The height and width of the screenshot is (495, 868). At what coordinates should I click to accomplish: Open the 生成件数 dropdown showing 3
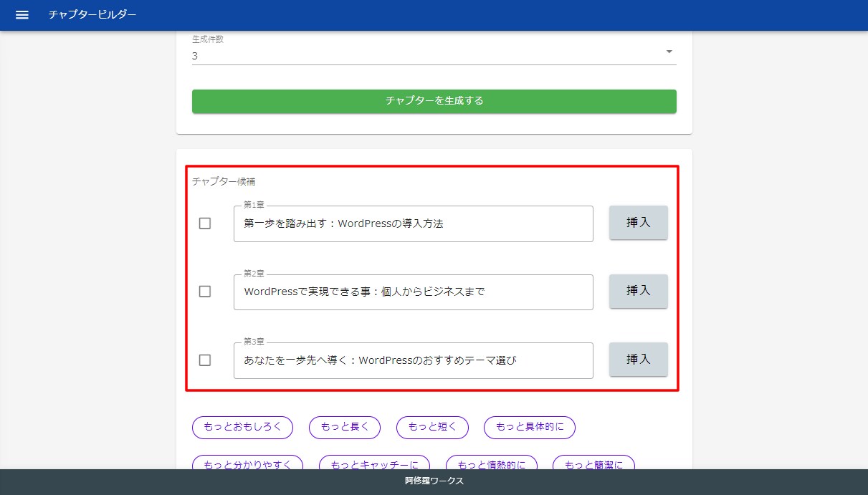pos(434,55)
